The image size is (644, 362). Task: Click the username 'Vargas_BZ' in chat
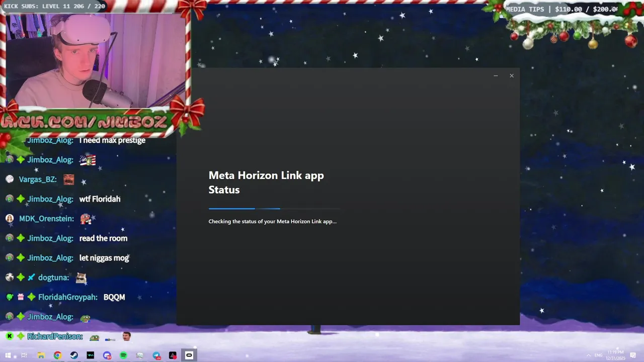tap(38, 179)
